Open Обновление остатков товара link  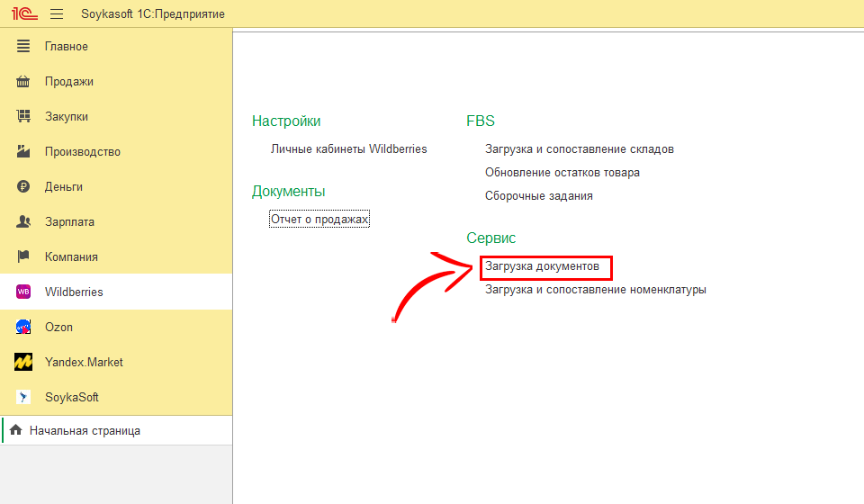562,172
